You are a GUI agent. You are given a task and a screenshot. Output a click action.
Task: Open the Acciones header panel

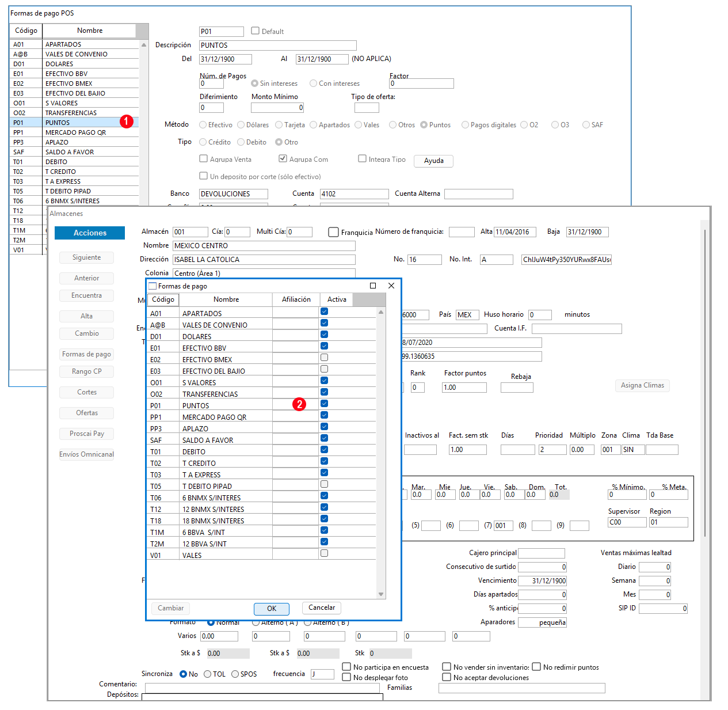coord(90,233)
